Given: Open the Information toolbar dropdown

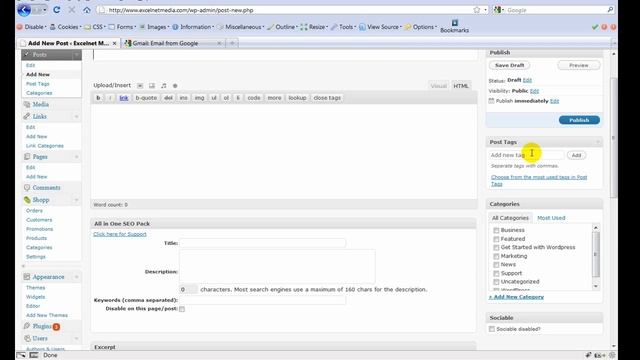Looking at the screenshot, I should pyautogui.click(x=193, y=27).
